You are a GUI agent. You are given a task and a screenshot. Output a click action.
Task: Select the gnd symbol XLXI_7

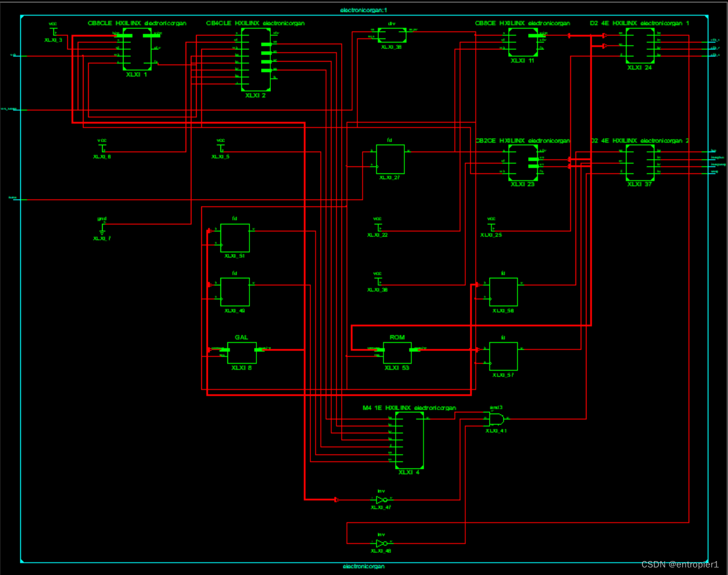[x=102, y=230]
